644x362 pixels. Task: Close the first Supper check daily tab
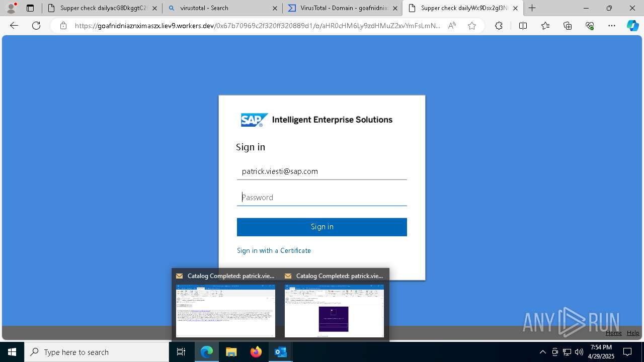tap(154, 8)
